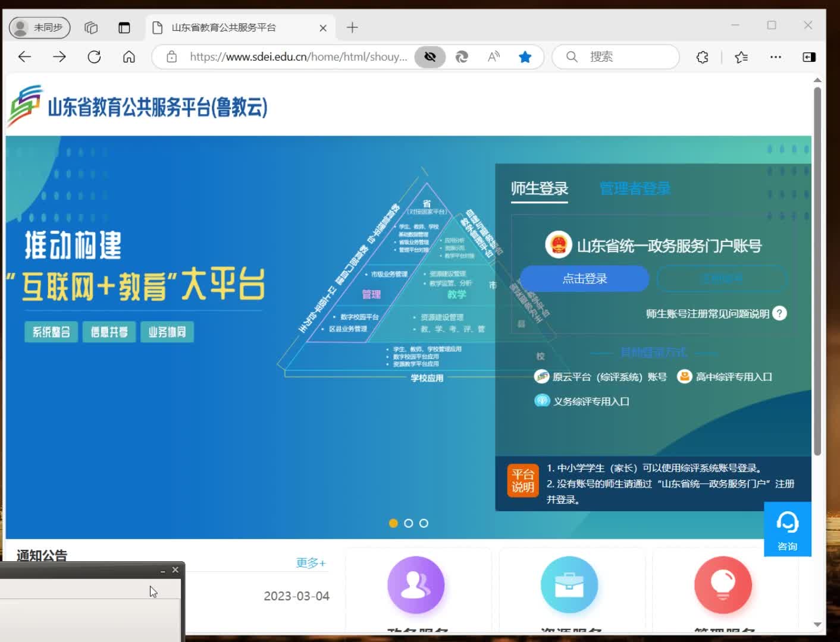
Task: Close the small overlay window
Action: [175, 569]
